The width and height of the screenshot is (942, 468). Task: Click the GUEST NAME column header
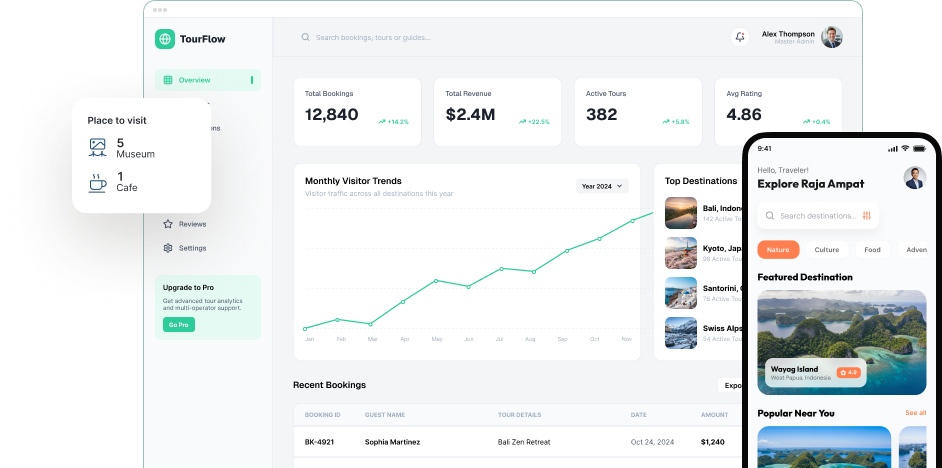point(384,415)
